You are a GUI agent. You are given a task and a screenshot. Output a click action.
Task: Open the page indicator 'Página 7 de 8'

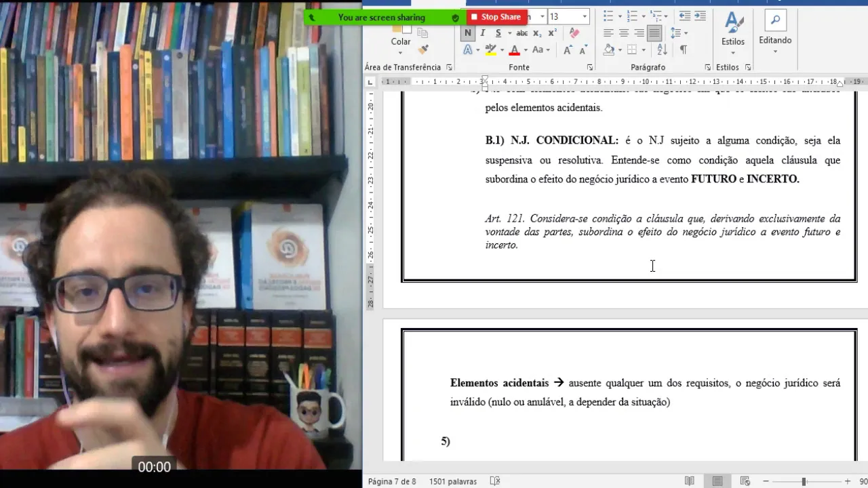coord(392,481)
